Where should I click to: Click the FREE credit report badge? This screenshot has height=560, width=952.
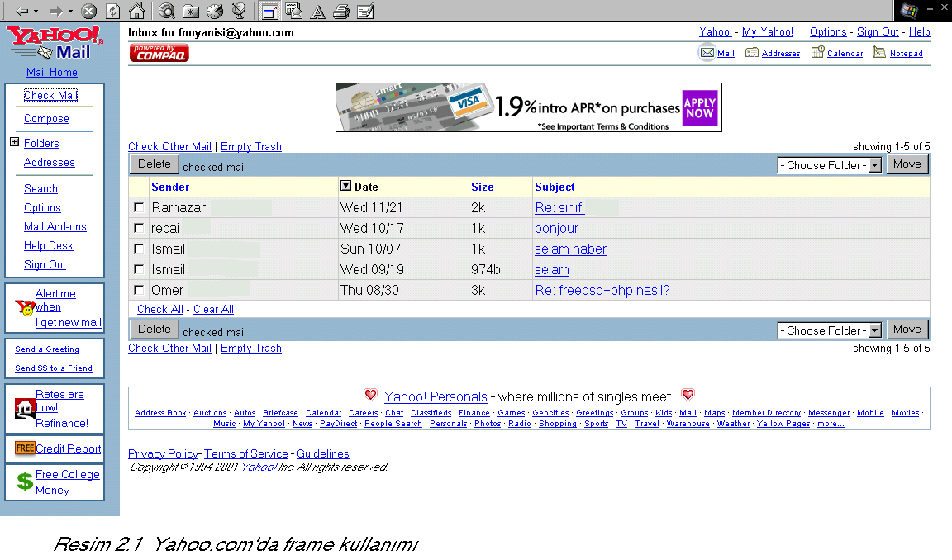pyautogui.click(x=25, y=448)
